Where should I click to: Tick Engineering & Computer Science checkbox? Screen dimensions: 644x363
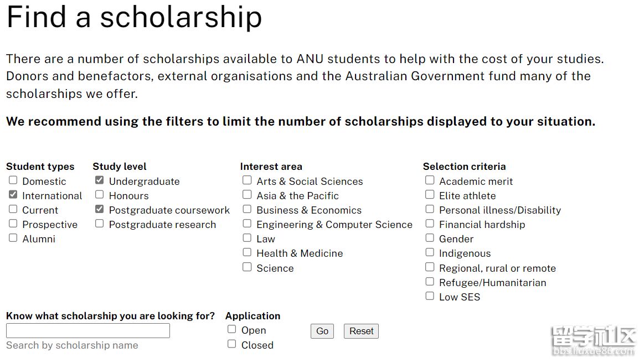click(x=247, y=224)
